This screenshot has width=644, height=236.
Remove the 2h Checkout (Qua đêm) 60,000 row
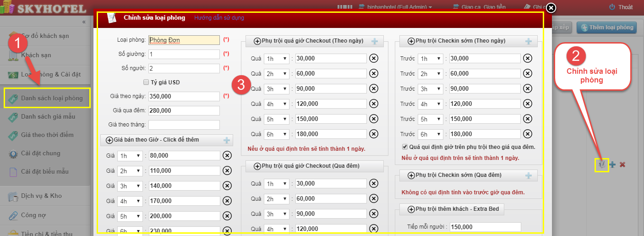pyautogui.click(x=374, y=199)
